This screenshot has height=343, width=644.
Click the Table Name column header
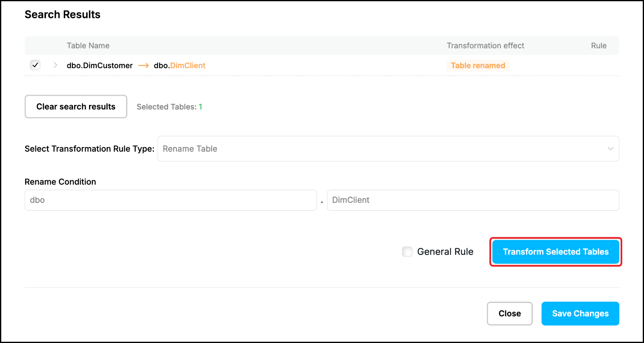[88, 46]
